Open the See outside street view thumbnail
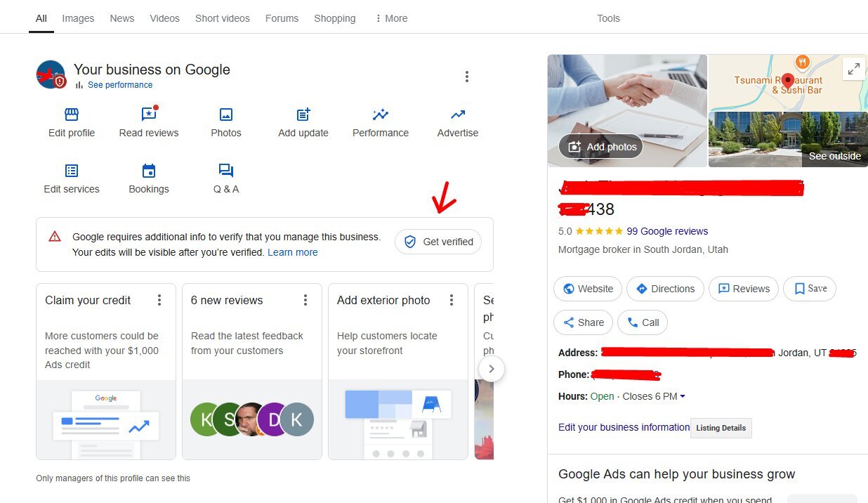Viewport: 868px width, 503px height. tap(788, 139)
